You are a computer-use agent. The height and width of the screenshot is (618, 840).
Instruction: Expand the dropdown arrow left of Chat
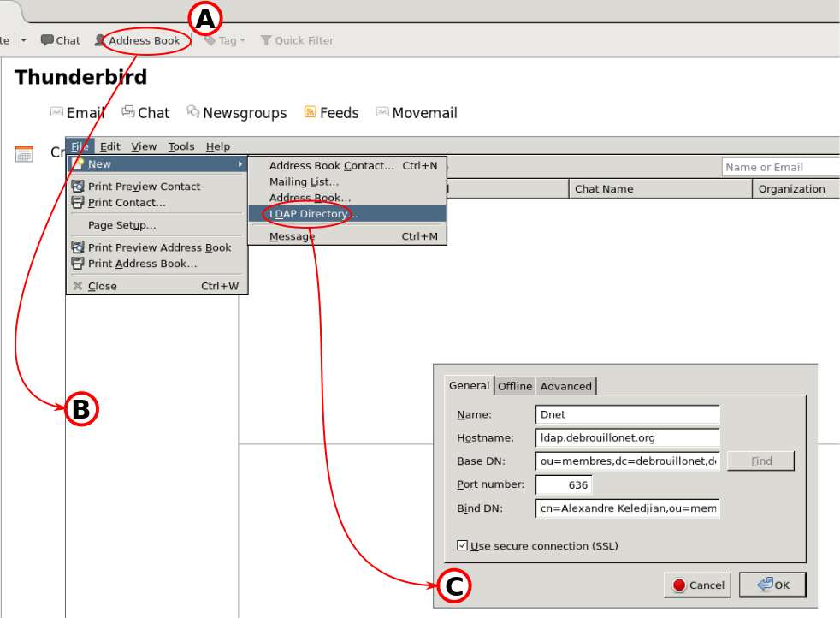pyautogui.click(x=24, y=40)
